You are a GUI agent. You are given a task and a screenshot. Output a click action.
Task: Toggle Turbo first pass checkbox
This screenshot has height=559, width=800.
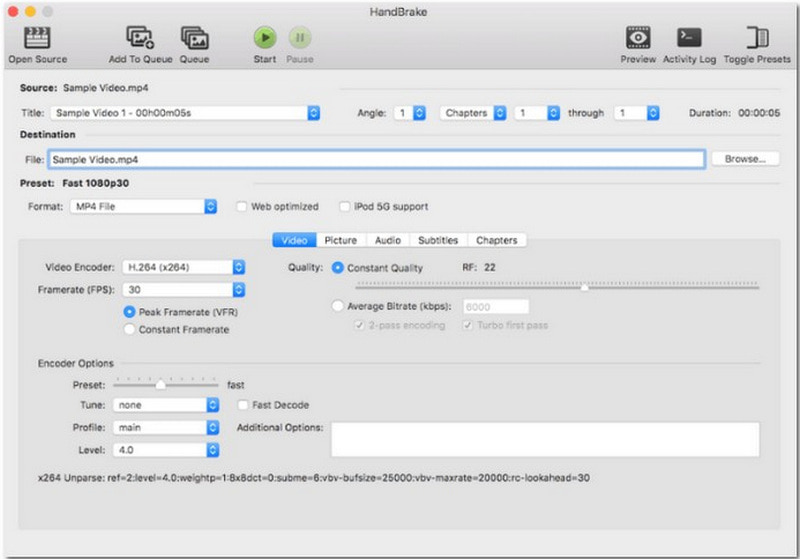(467, 325)
